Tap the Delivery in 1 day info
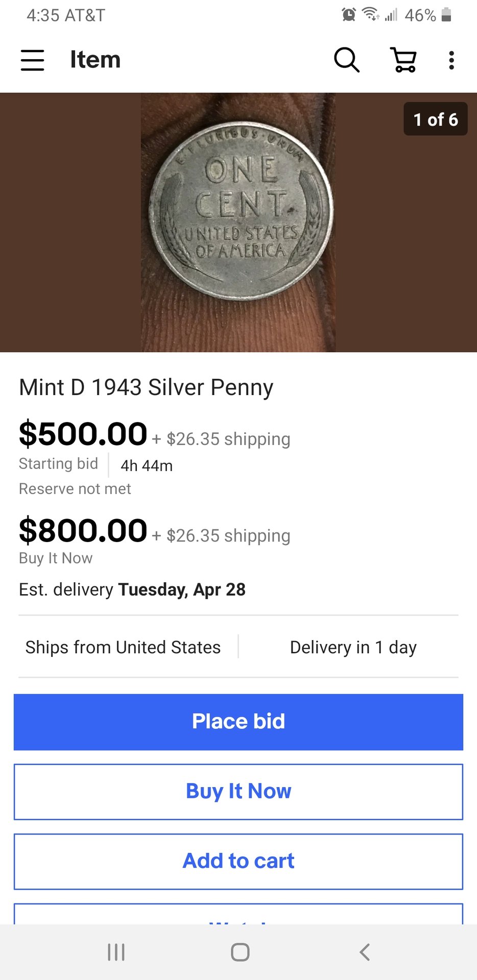477x980 pixels. point(353,647)
